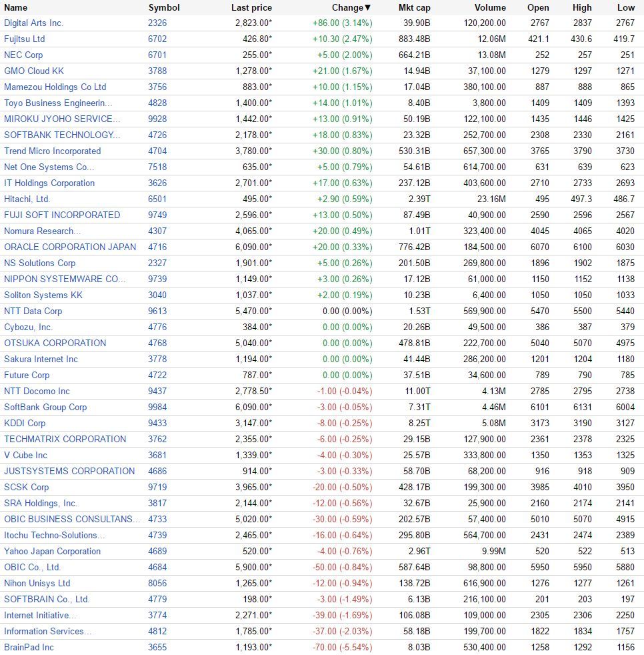Screen dimensions: 644x655
Task: Open the KDDI Corp link
Action: [x=25, y=423]
